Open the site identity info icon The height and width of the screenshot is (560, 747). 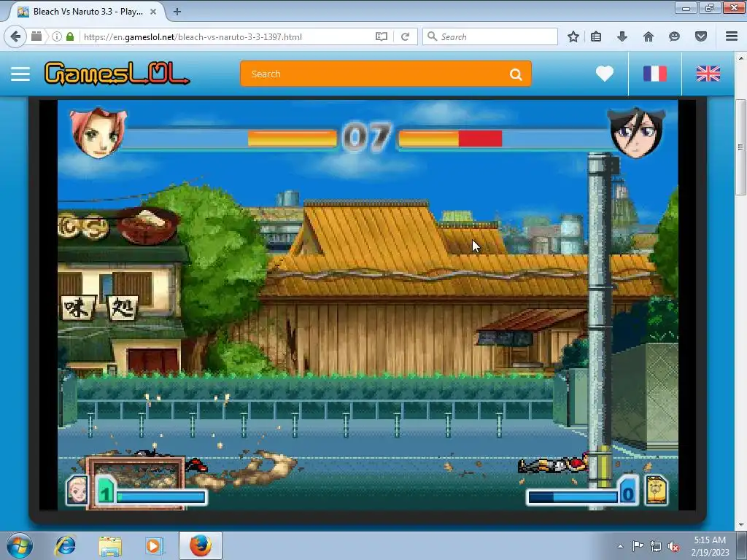57,36
